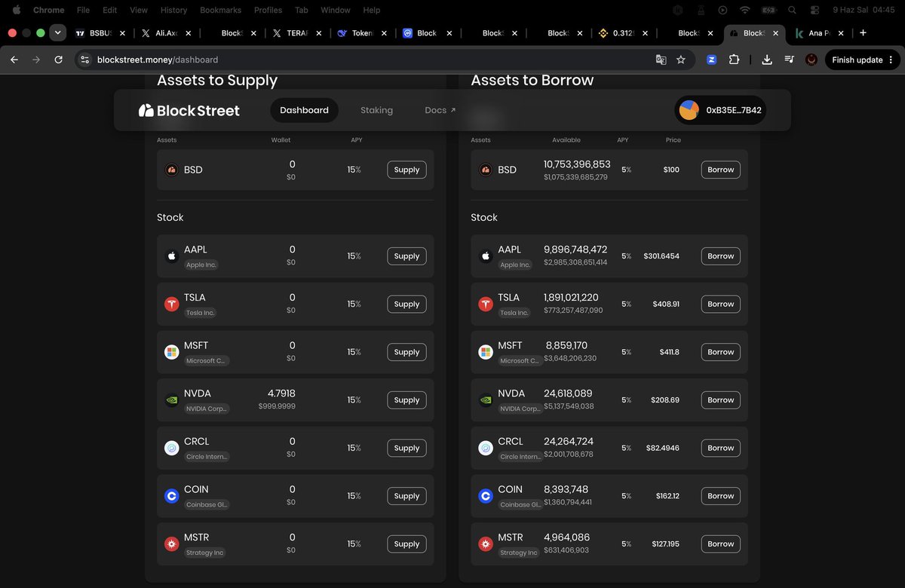905x588 pixels.
Task: Click the Block Street logo
Action: (x=189, y=110)
